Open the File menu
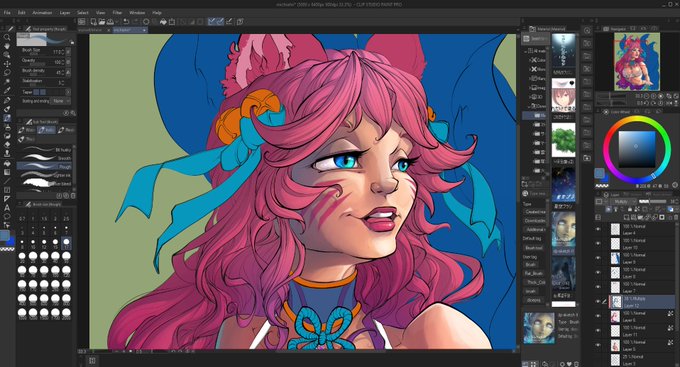 click(x=7, y=13)
